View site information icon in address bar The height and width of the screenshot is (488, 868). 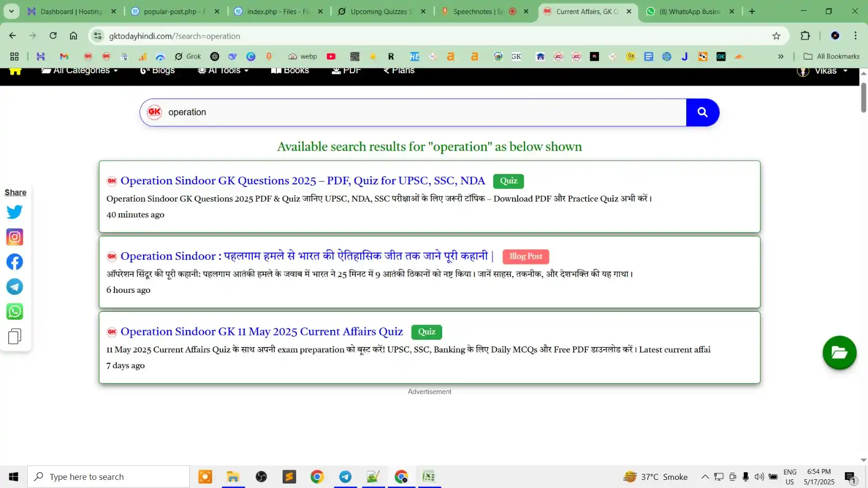(x=98, y=36)
